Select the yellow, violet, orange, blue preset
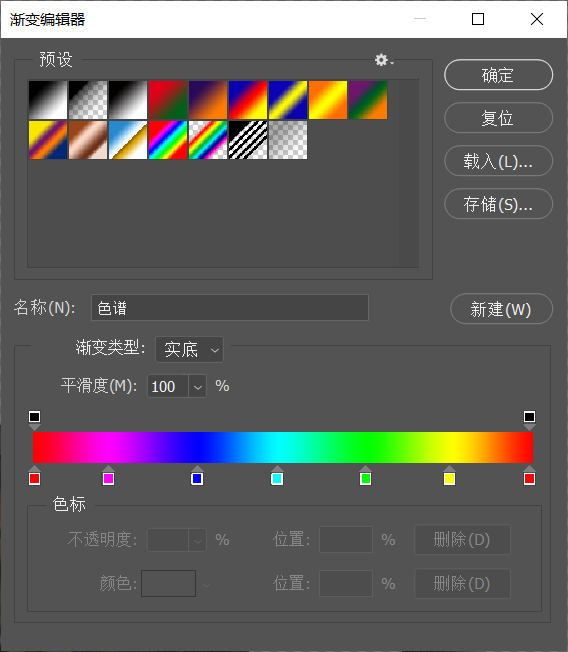Viewport: 568px width, 652px height. (x=48, y=140)
